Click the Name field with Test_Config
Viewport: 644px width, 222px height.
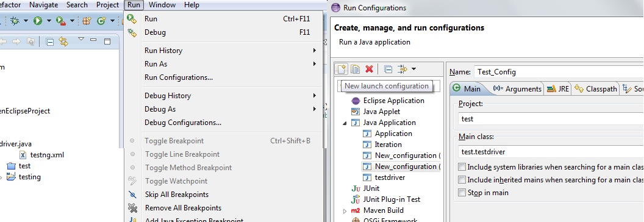pyautogui.click(x=559, y=72)
